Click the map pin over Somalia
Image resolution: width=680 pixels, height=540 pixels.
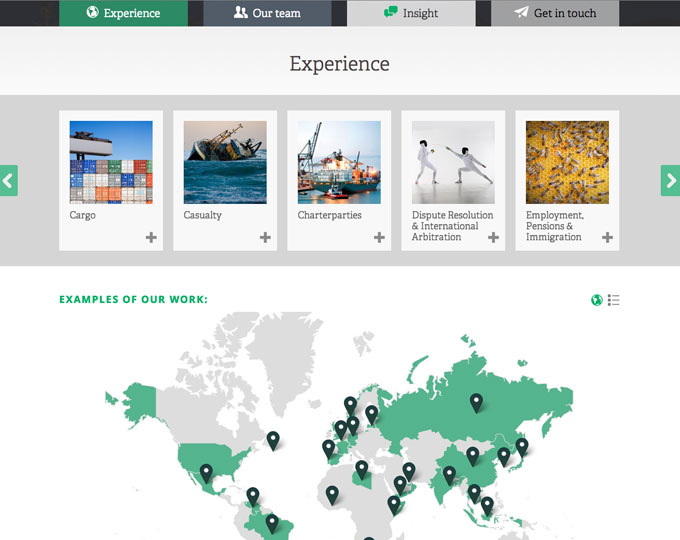[394, 504]
